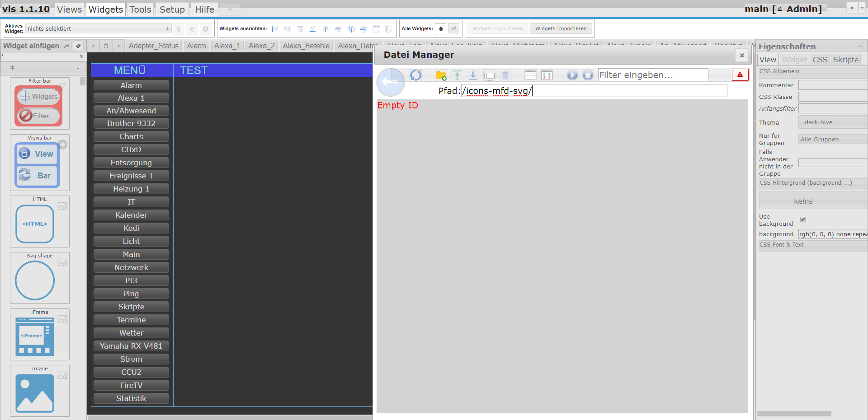Open the Thema dark-hive dropdown

833,122
